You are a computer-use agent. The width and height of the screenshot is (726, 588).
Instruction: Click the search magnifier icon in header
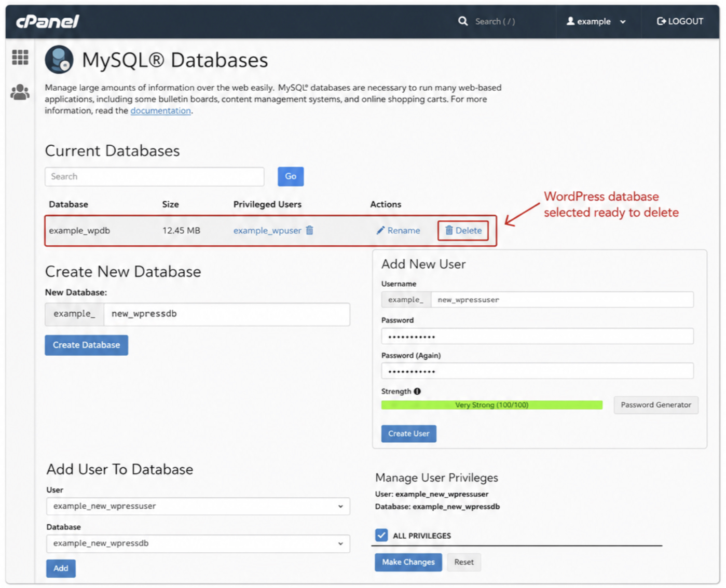pyautogui.click(x=463, y=21)
